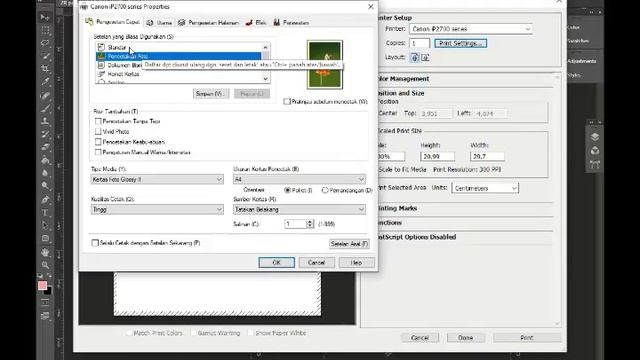This screenshot has height=360, width=640.
Task: Click the flower print preview thumbnail
Action: coord(325,64)
